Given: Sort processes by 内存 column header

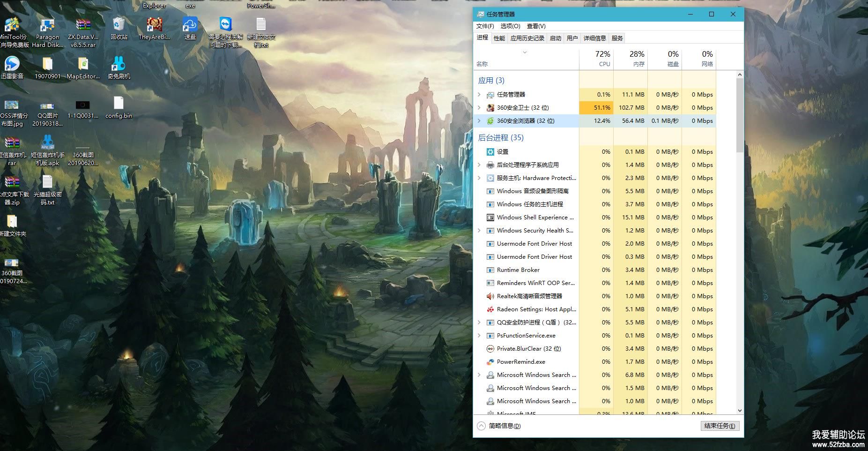Looking at the screenshot, I should 631,59.
